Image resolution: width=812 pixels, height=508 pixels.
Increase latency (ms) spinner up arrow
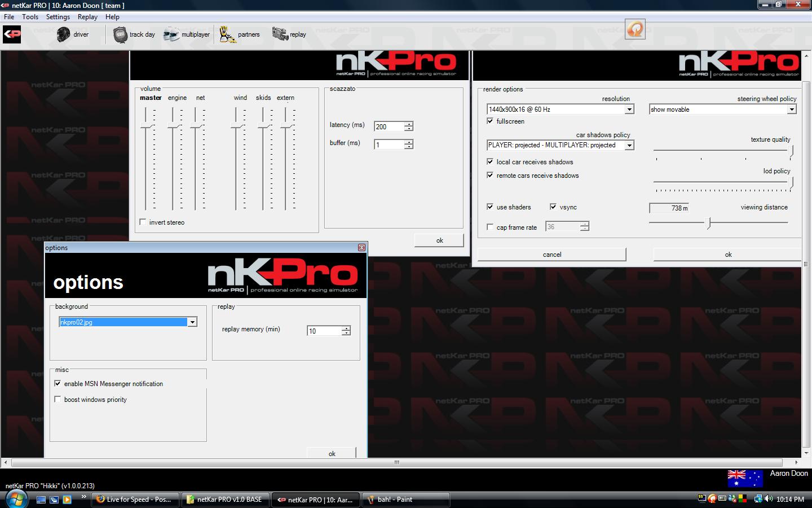pyautogui.click(x=409, y=124)
